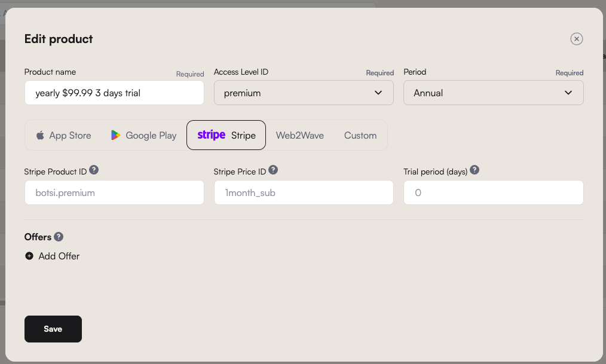
Task: Click the Trial period help icon
Action: pyautogui.click(x=474, y=170)
